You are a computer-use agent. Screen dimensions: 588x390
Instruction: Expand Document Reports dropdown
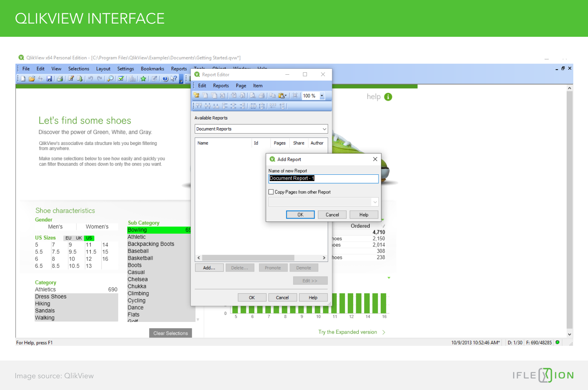point(324,129)
